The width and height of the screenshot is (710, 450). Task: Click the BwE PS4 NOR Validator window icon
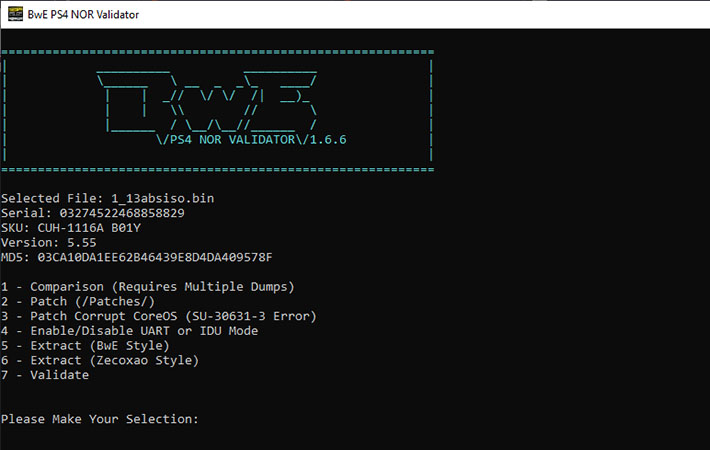[x=15, y=14]
